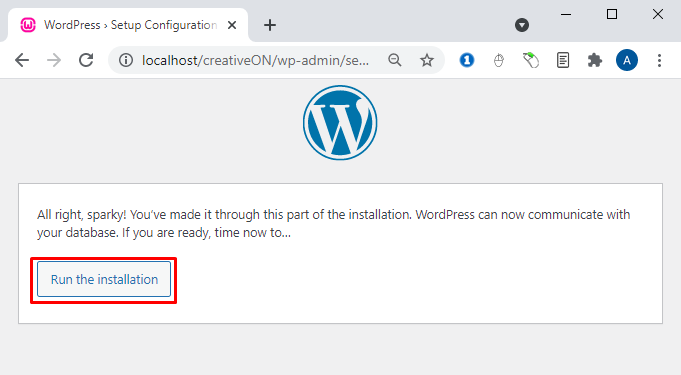Open the tab search dropdown arrow
This screenshot has height=375, width=681.
click(x=522, y=25)
